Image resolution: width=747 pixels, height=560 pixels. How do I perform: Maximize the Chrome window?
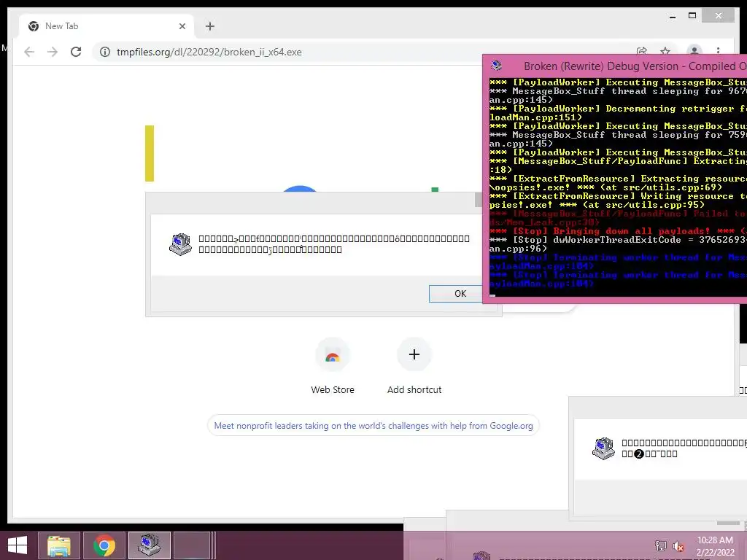coord(693,16)
